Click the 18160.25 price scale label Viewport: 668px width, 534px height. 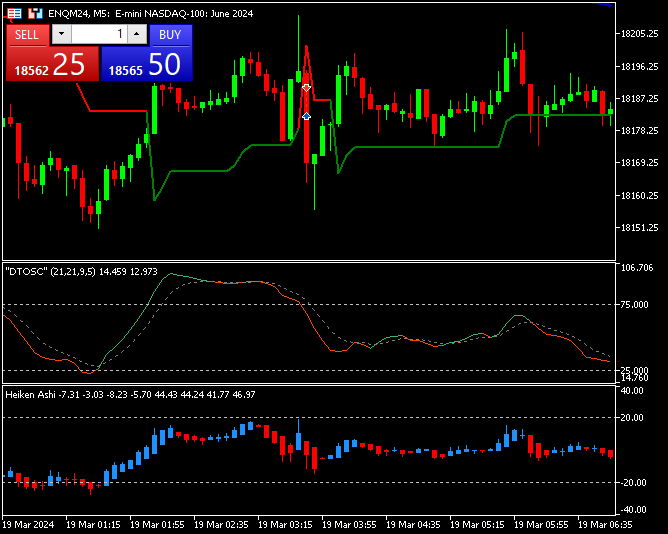pyautogui.click(x=639, y=196)
